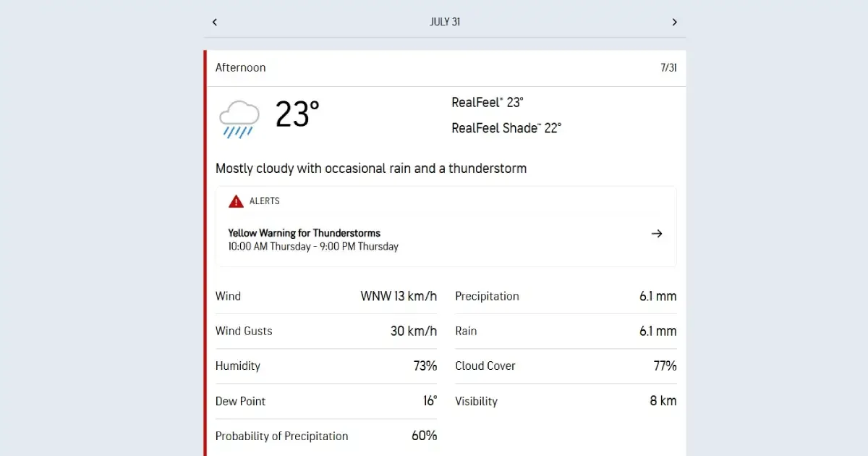Click the Afternoon card heading
This screenshot has width=868, height=456.
pyautogui.click(x=241, y=67)
